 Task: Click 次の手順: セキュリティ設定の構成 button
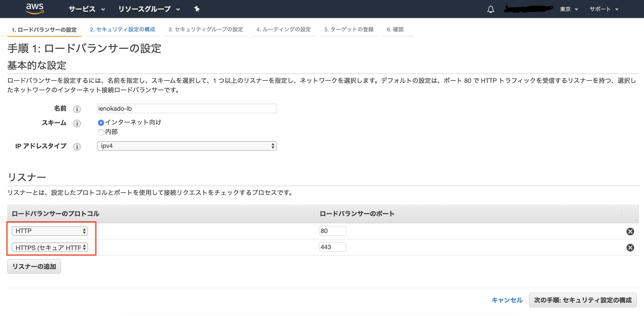pos(582,300)
